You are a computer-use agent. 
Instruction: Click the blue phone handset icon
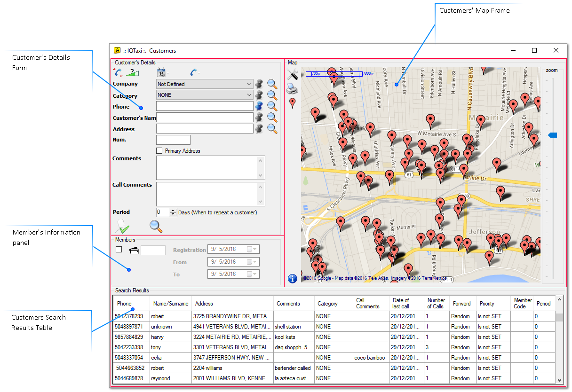[x=194, y=72]
